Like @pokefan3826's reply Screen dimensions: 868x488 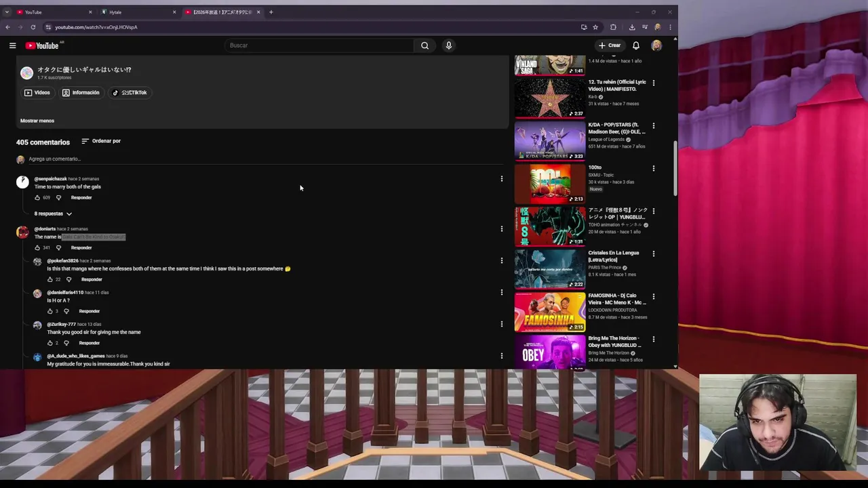click(x=50, y=280)
